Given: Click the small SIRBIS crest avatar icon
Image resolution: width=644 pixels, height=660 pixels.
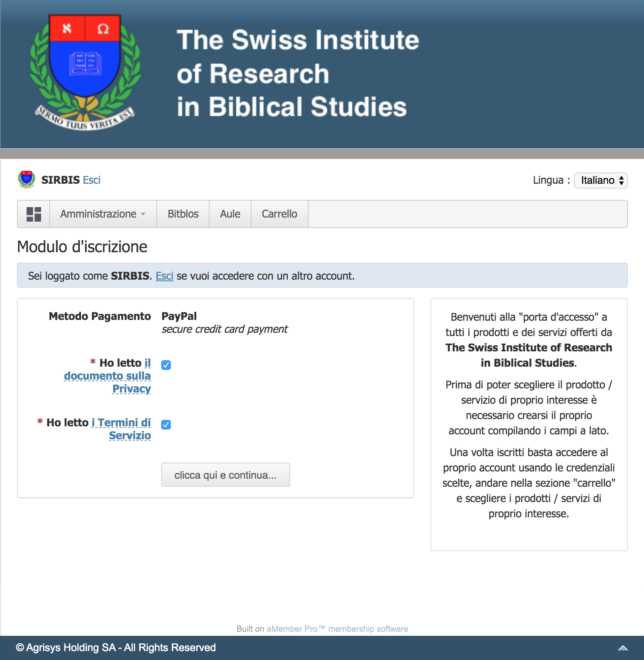Looking at the screenshot, I should [27, 179].
